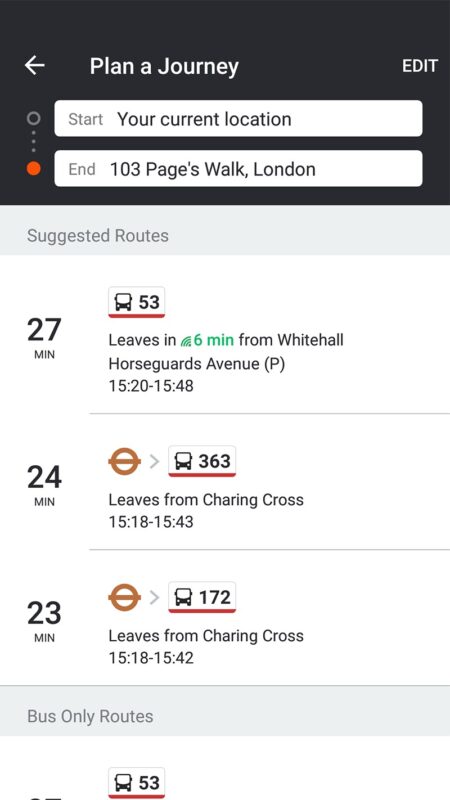Tap the Underground roundel before bus 363

(124, 461)
